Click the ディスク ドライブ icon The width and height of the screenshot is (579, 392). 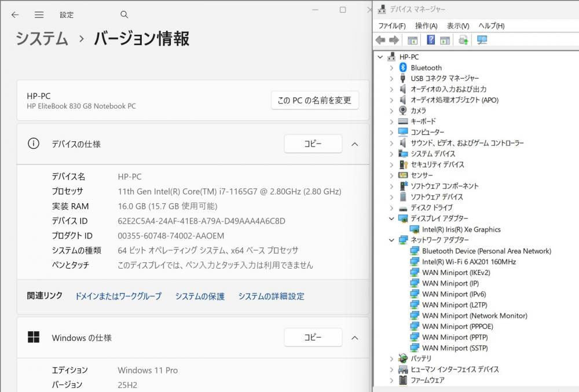(x=403, y=208)
